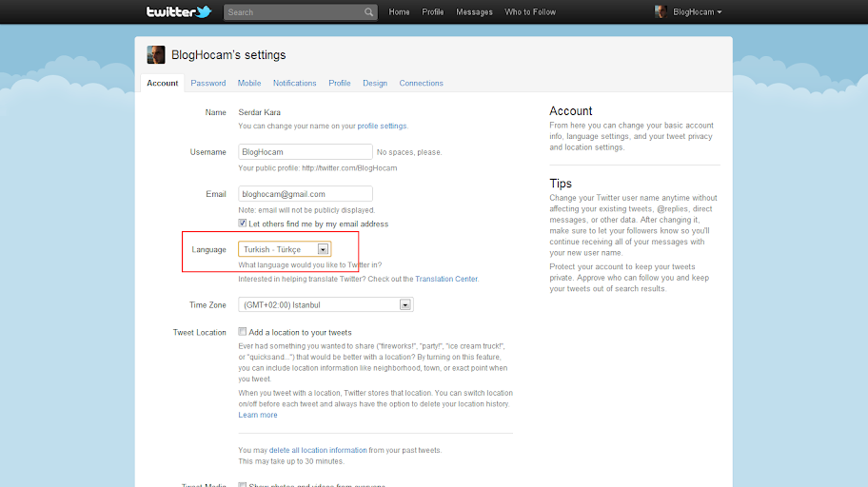This screenshot has width=868, height=487.
Task: Switch to the Profile settings tab
Action: click(x=340, y=83)
